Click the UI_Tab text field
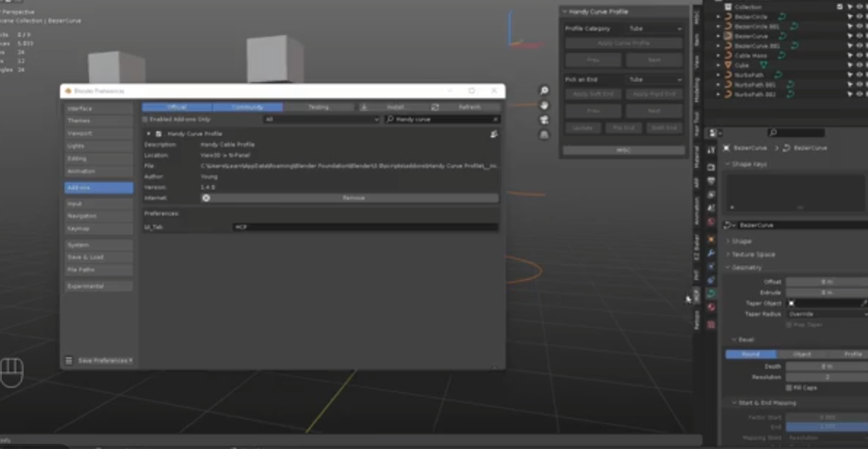 365,227
